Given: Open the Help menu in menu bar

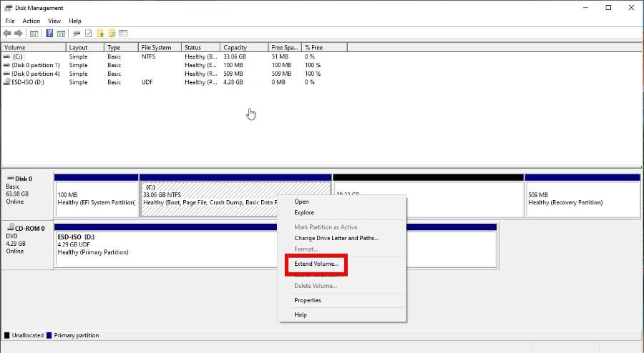Looking at the screenshot, I should (75, 21).
